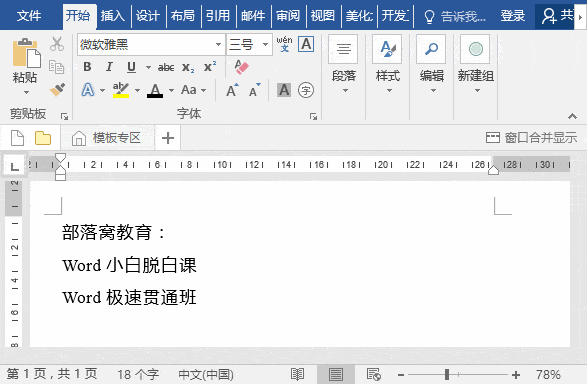Open the 段落 paragraph group

click(x=344, y=64)
